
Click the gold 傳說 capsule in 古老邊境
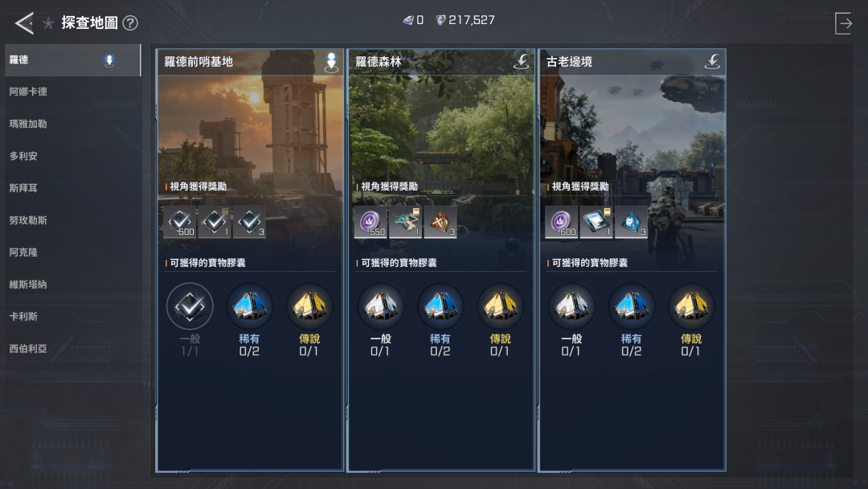(x=691, y=306)
